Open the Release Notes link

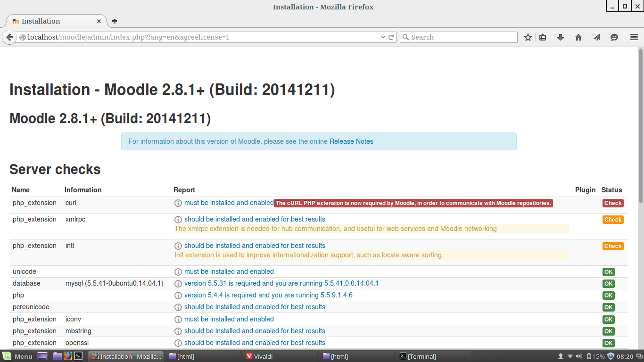click(x=351, y=141)
